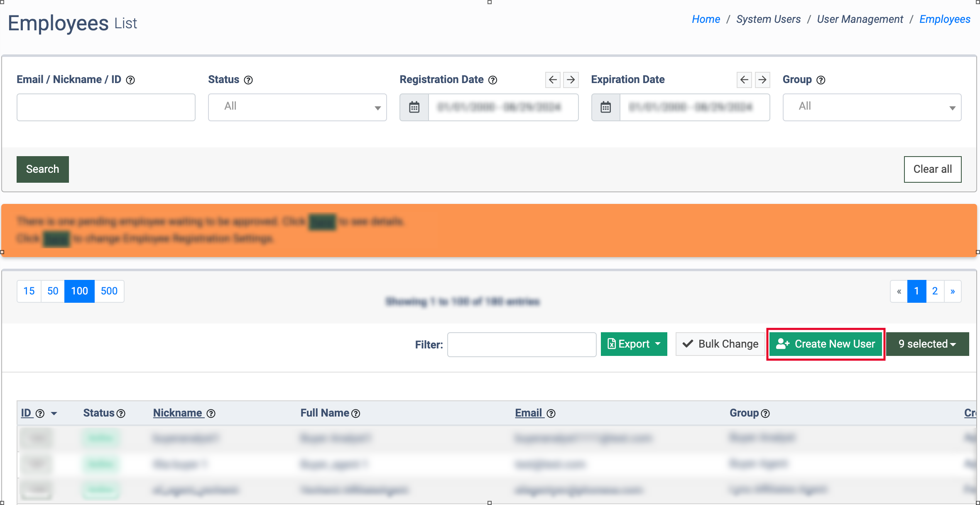Open Home breadcrumb link

(x=706, y=19)
